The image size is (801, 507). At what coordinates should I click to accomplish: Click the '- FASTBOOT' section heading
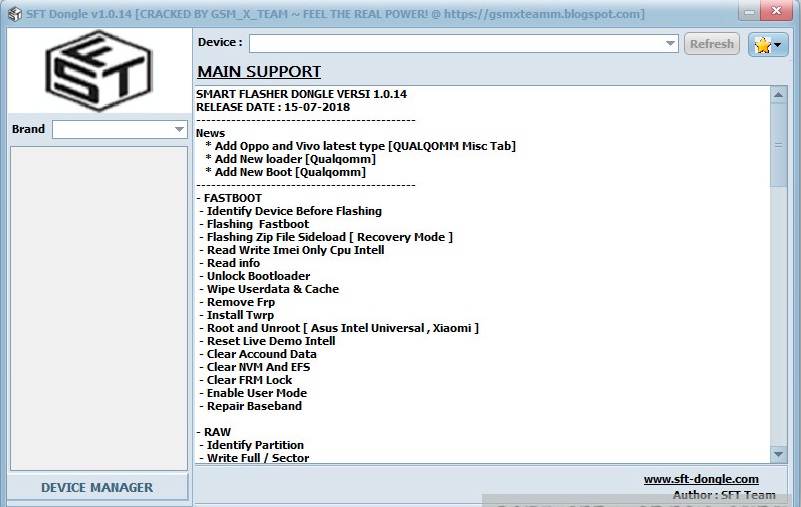tap(229, 198)
